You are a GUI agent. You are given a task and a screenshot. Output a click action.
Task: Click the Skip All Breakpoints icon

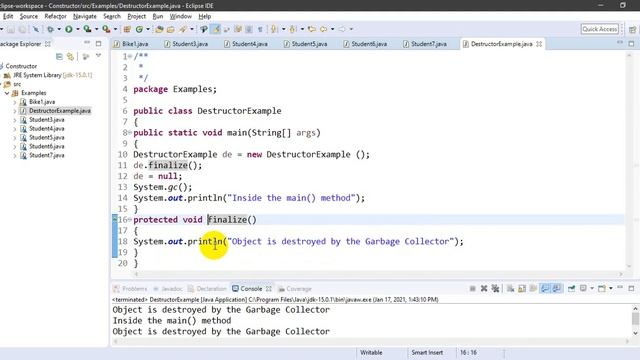36,29
